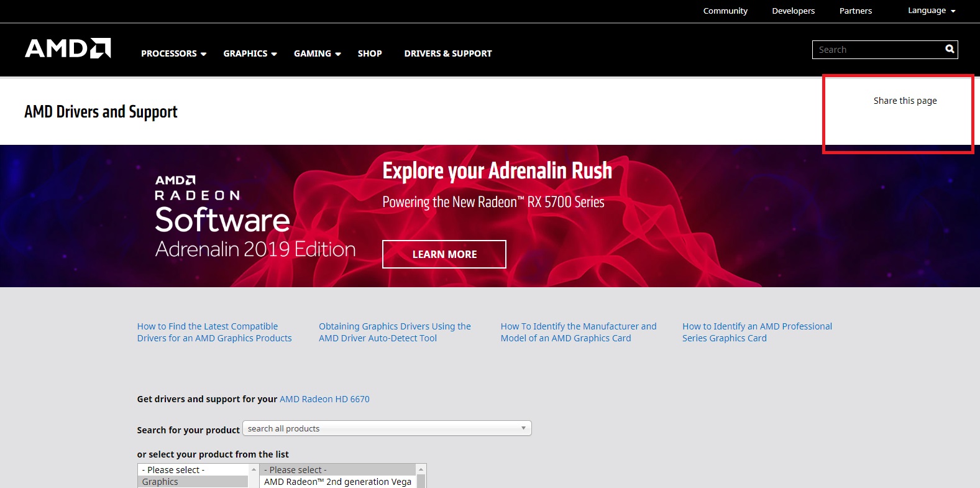Select Graphics in the product category list
Viewport: 980px width, 488px height.
click(193, 482)
